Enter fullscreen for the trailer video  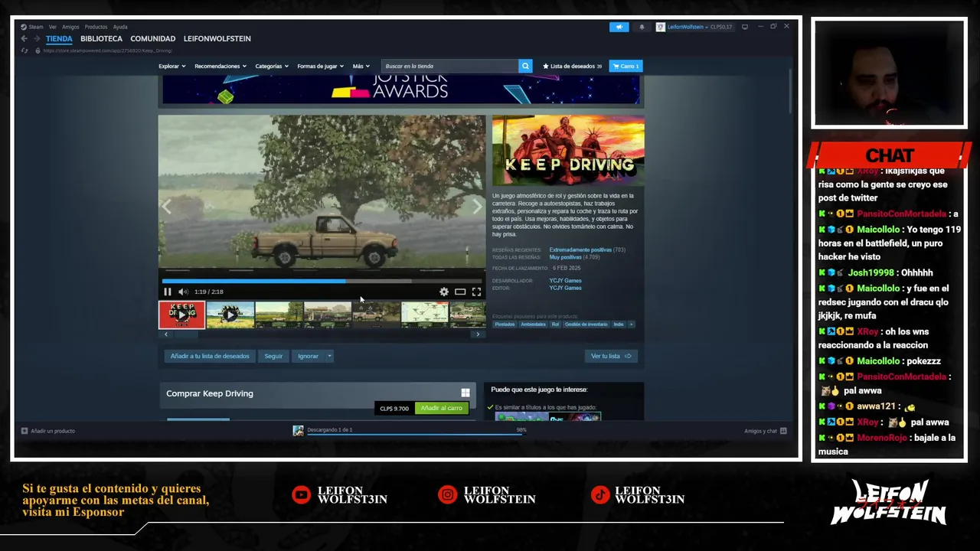[x=476, y=292]
